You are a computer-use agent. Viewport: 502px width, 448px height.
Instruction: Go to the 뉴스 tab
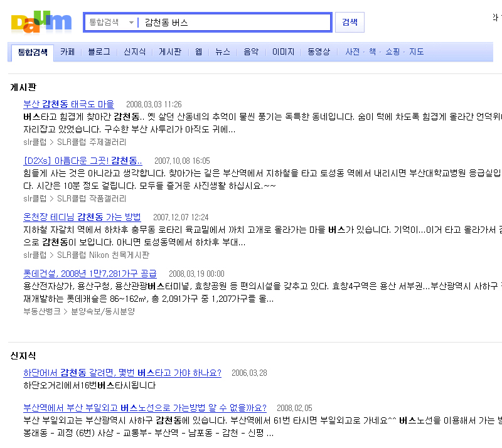[x=223, y=51]
